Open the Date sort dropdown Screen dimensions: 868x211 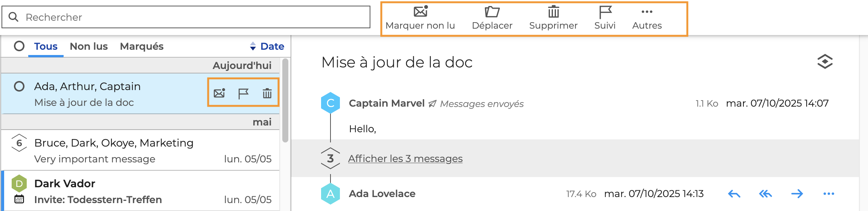coord(267,46)
